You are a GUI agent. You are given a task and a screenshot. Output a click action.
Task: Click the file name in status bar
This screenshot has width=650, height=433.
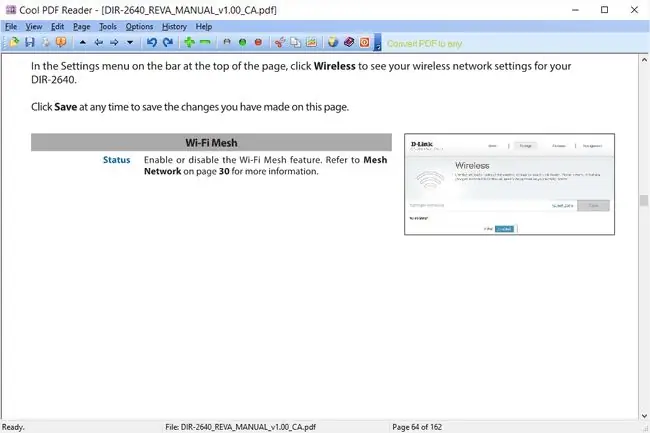[240, 427]
